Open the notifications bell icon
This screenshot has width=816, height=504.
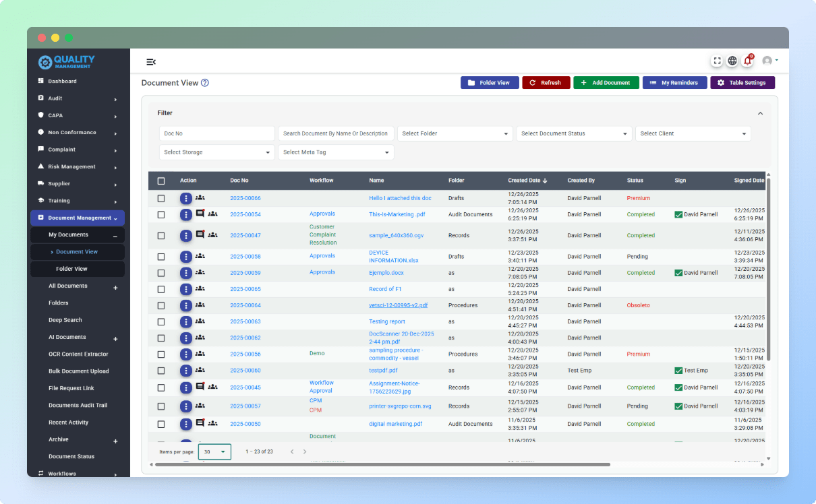click(747, 61)
